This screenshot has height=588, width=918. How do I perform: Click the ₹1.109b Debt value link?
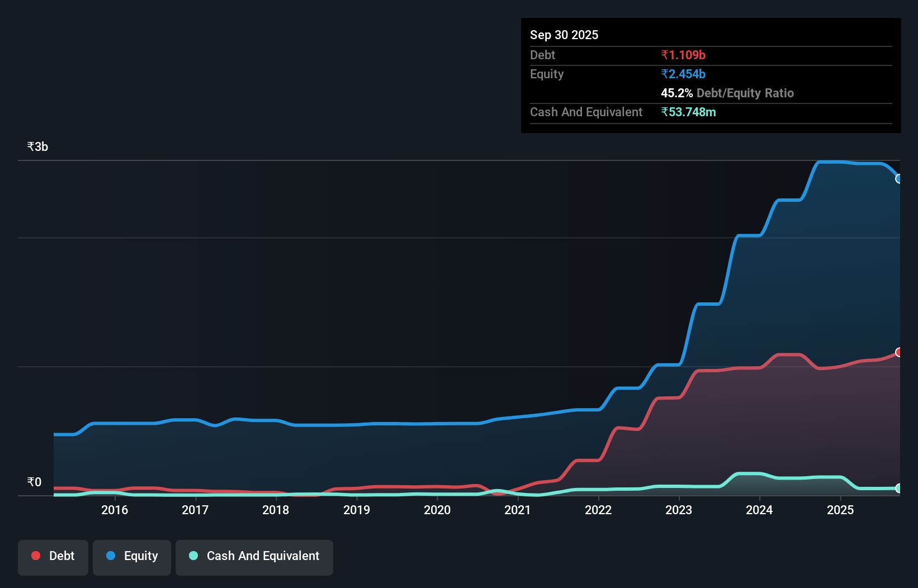(x=683, y=55)
